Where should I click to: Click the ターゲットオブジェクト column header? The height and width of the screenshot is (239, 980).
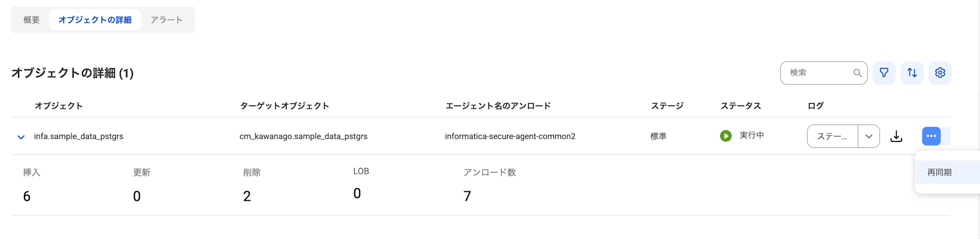click(284, 106)
